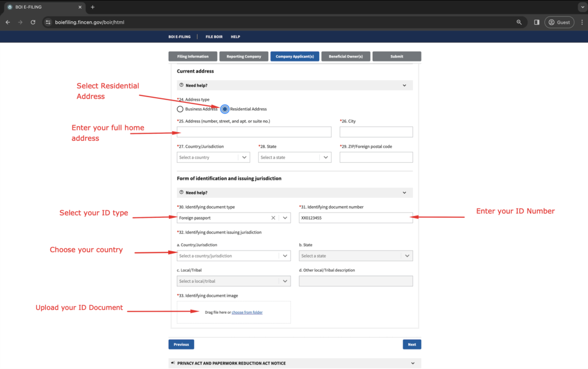Open the Chrome three-dot menu
The height and width of the screenshot is (369, 588).
point(582,22)
